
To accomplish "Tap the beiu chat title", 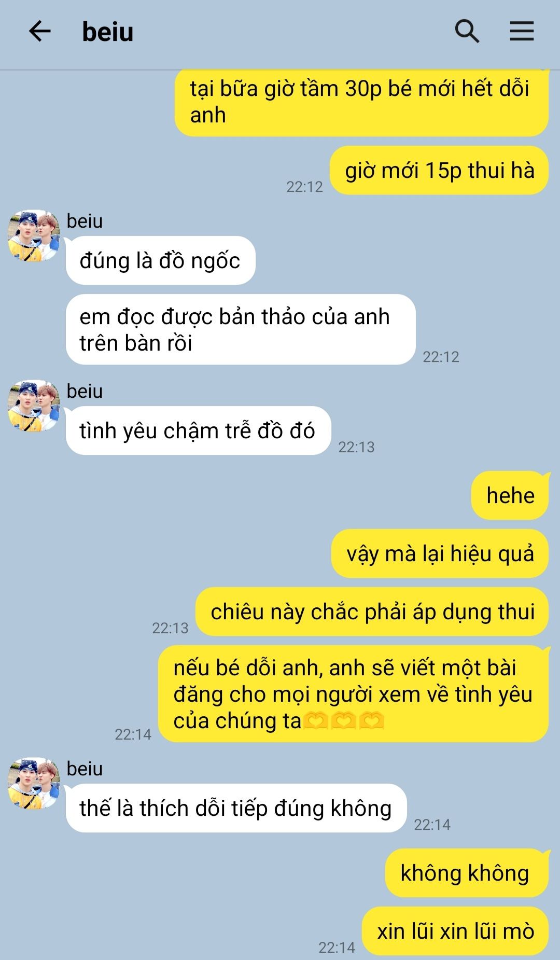I will [108, 32].
